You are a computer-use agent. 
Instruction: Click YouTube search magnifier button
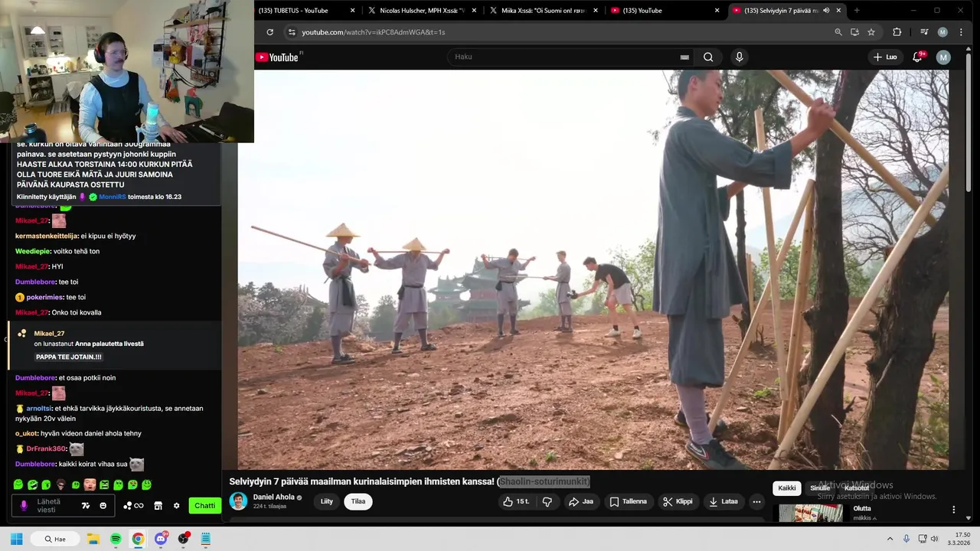[708, 57]
